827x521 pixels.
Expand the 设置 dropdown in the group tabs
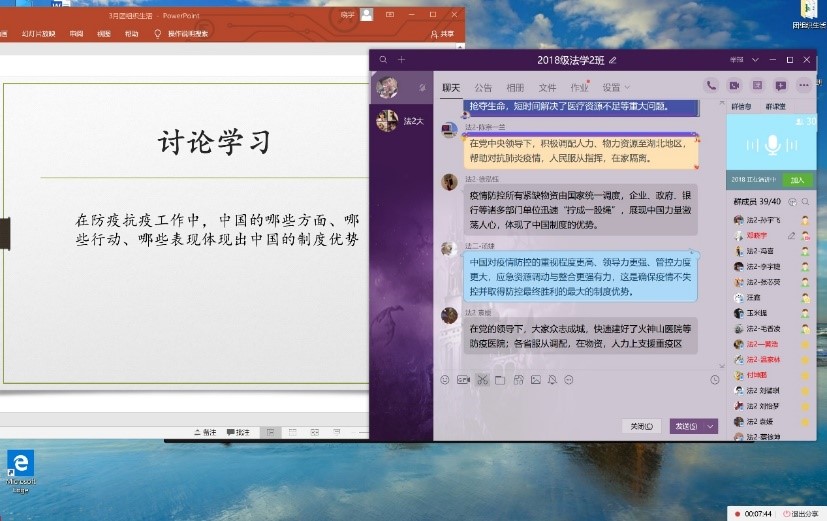[x=614, y=87]
